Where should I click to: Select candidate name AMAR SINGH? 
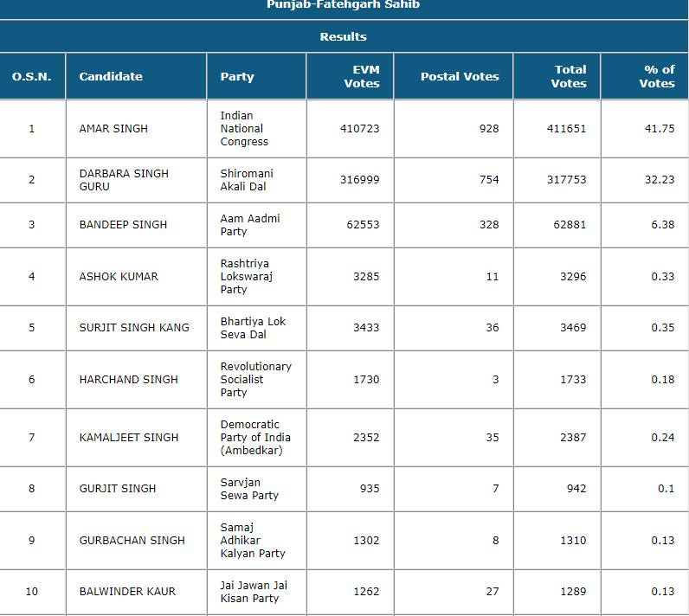(x=113, y=128)
